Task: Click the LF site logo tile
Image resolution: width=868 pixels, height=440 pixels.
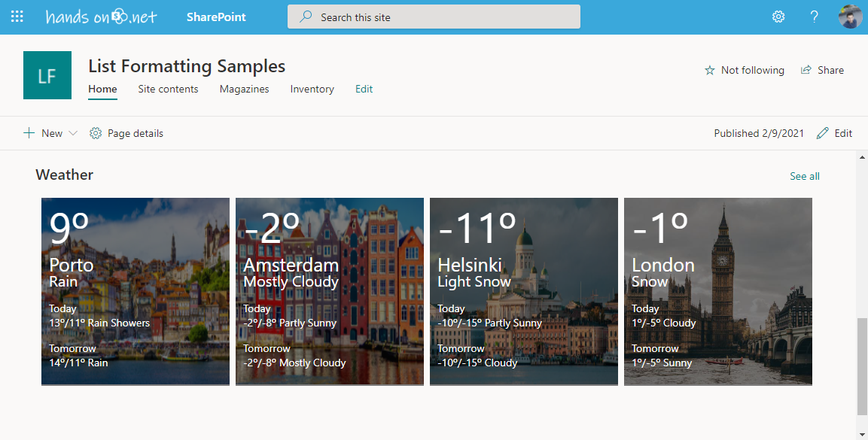Action: 47,75
